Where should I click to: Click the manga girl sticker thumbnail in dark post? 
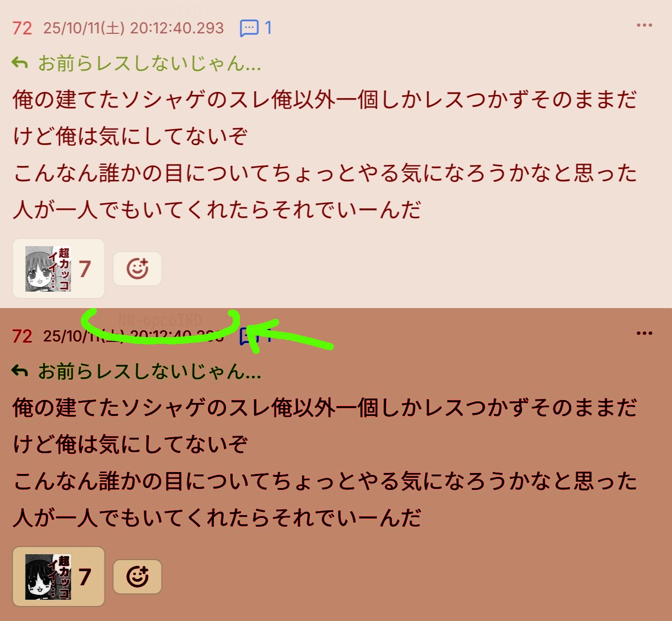[48, 577]
